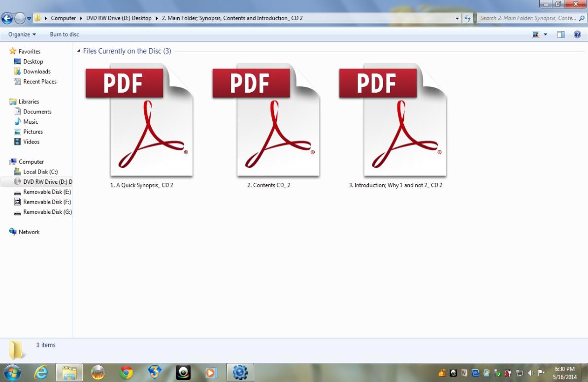Expand the arrow after DVD RW Drive breadcrumb

157,18
